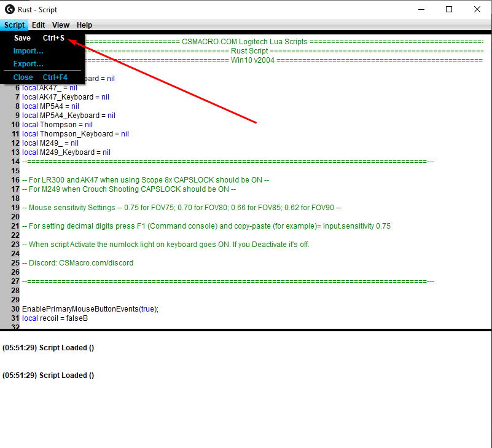Click the Discord: CSMacro.com/discord comment line
This screenshot has width=492, height=448.
78,263
